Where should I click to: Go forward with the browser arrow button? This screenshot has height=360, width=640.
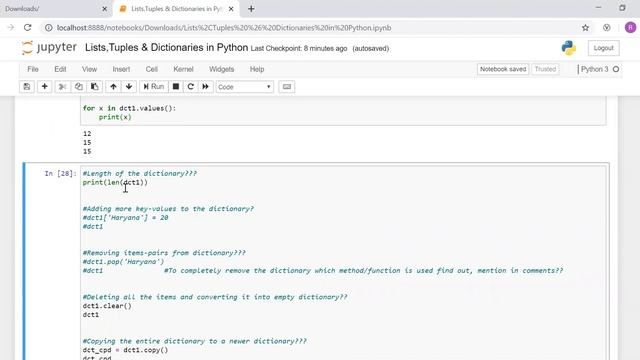pos(11,27)
